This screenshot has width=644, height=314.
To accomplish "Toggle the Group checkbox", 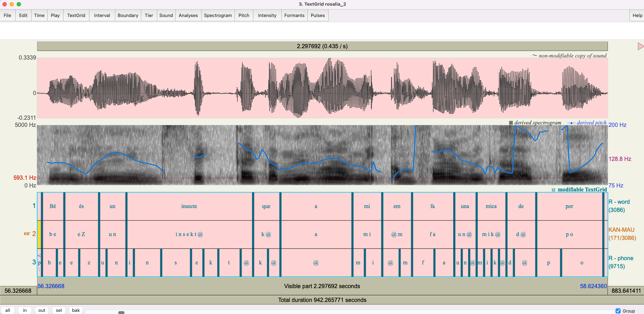I will click(x=618, y=311).
